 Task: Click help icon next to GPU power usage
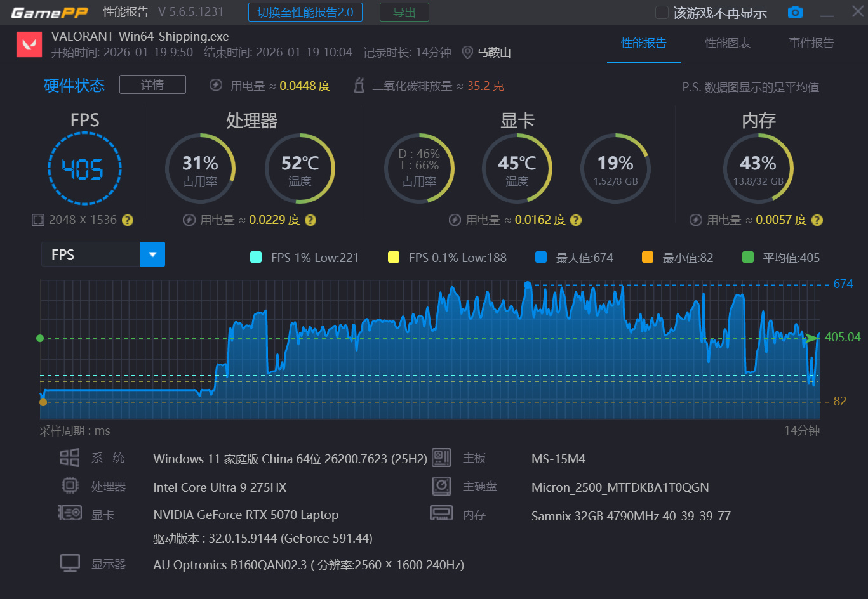[575, 220]
